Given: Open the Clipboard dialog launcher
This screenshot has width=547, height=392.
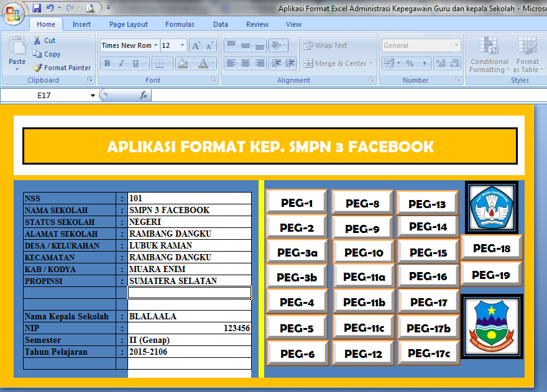Looking at the screenshot, I should pyautogui.click(x=90, y=80).
